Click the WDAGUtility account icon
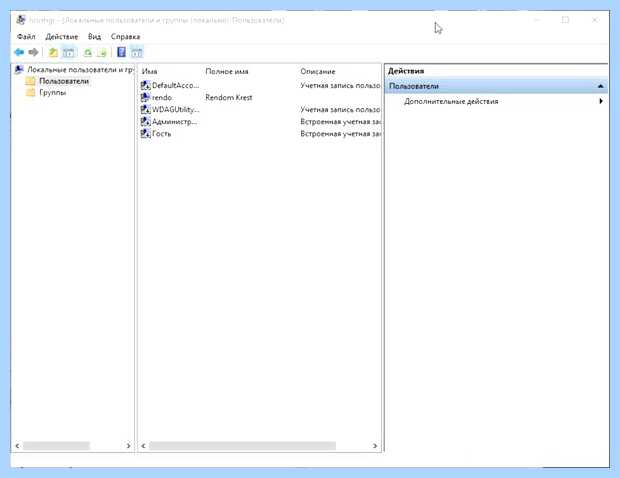The width and height of the screenshot is (620, 478). [146, 109]
